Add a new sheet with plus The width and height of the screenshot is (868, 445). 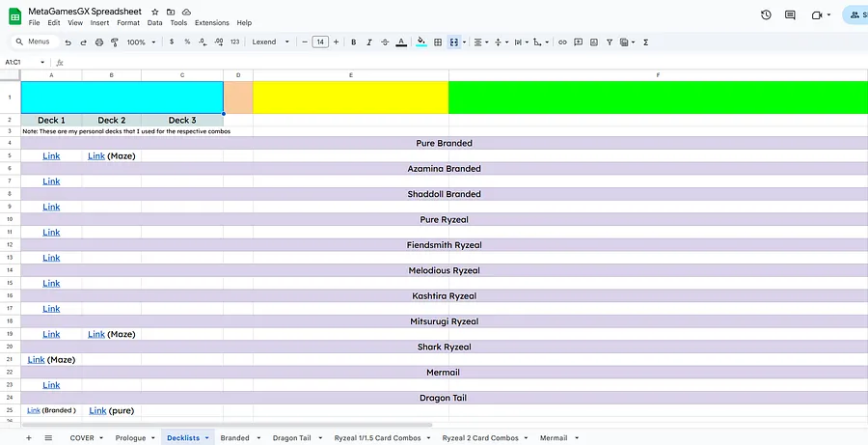pyautogui.click(x=29, y=438)
